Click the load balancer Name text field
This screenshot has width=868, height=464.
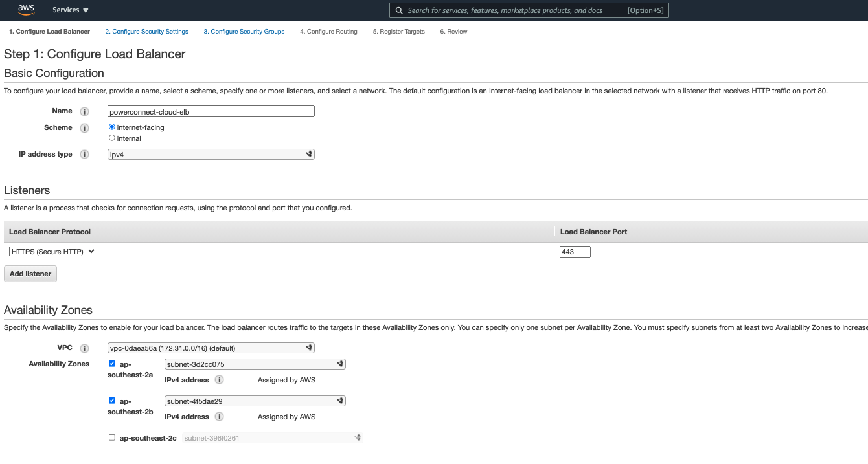click(211, 111)
